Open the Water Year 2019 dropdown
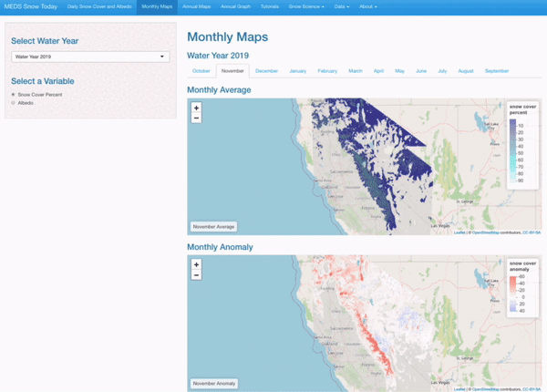 [90, 57]
